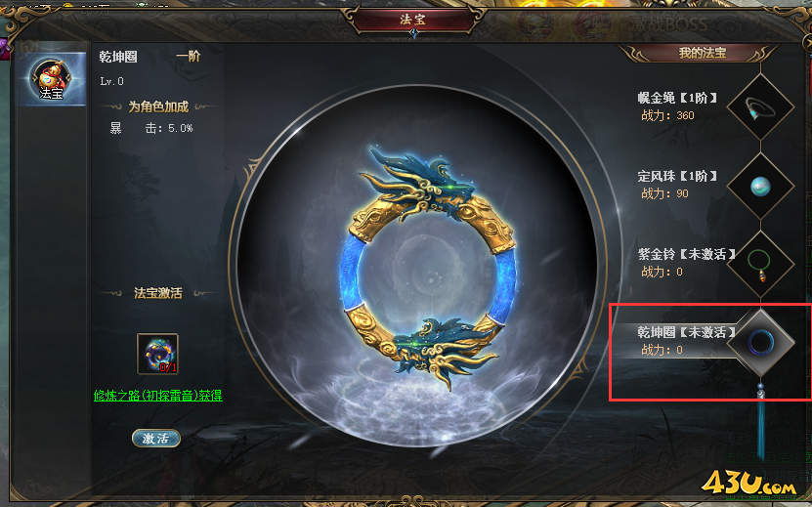812x507 pixels.
Task: Click the 法宝 gourd icon in sidebar
Action: [x=51, y=79]
